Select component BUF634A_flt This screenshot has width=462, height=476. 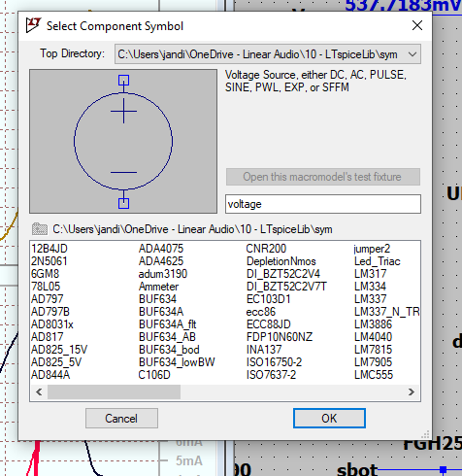168,324
